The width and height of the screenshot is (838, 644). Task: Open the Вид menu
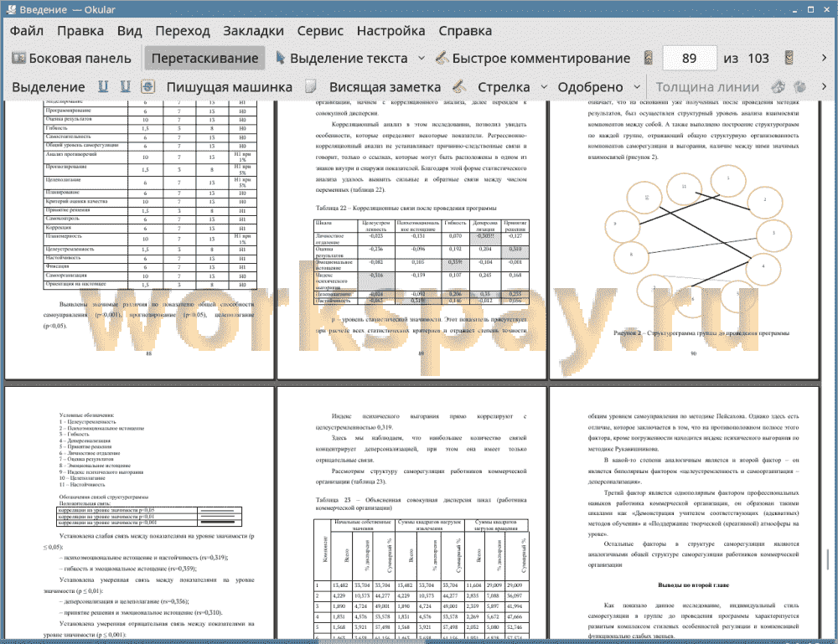pyautogui.click(x=130, y=31)
